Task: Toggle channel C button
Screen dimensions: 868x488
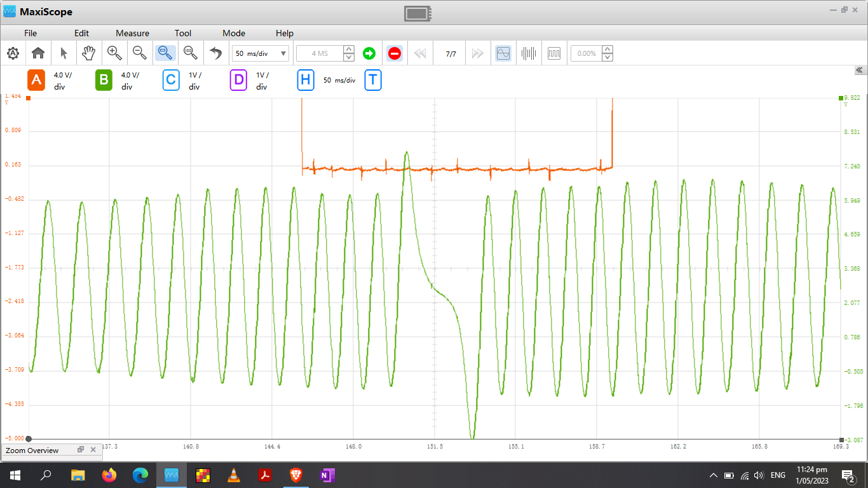Action: (x=171, y=80)
